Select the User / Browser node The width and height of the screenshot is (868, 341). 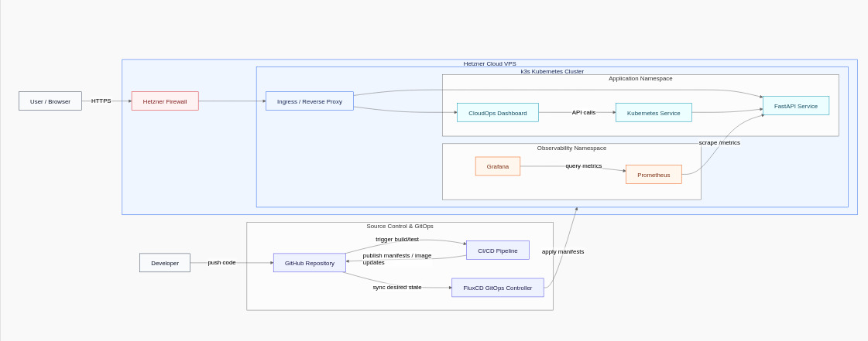tap(50, 101)
